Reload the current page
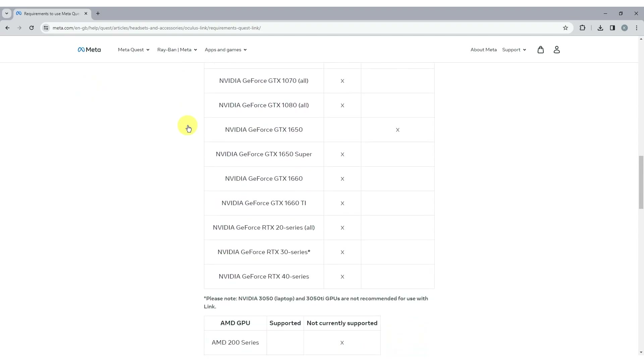644x362 pixels. (x=32, y=28)
